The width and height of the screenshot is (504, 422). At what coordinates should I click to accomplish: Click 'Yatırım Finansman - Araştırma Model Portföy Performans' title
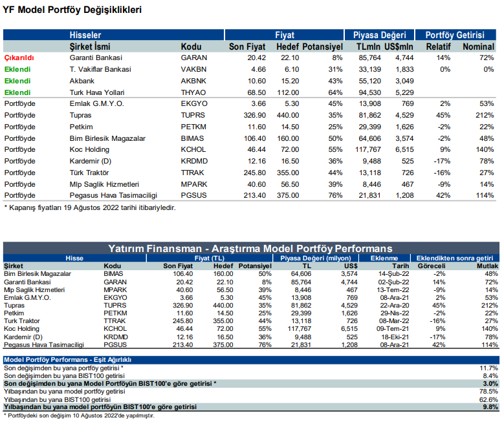click(x=250, y=249)
